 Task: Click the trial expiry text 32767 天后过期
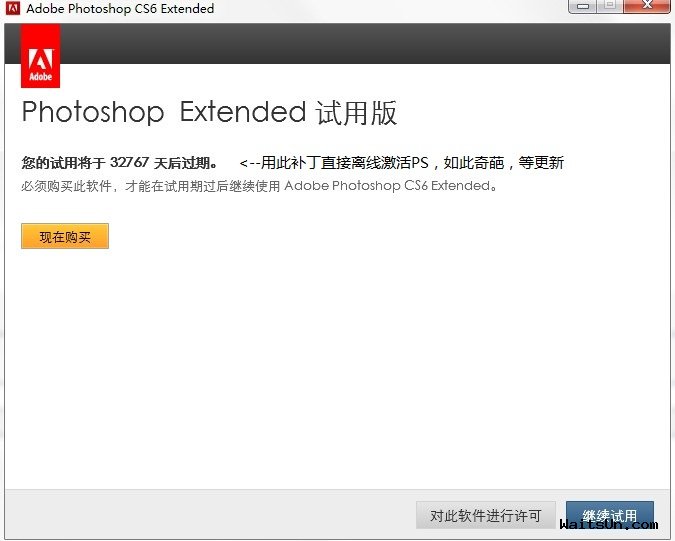pyautogui.click(x=164, y=163)
